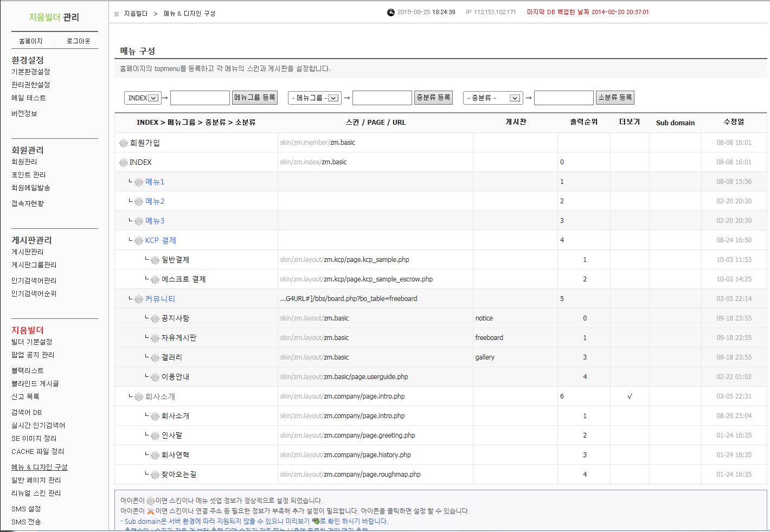
Task: Open the INDEX dropdown selector
Action: coord(143,98)
